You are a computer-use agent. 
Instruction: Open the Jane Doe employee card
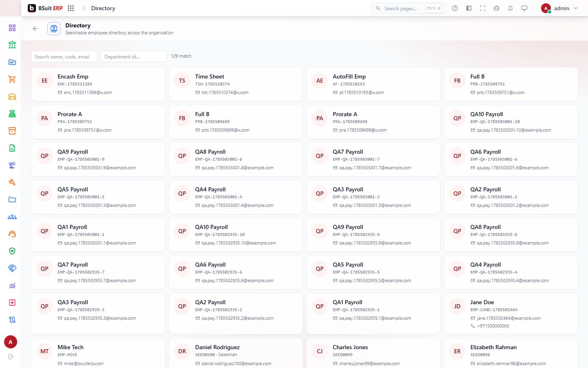(511, 314)
